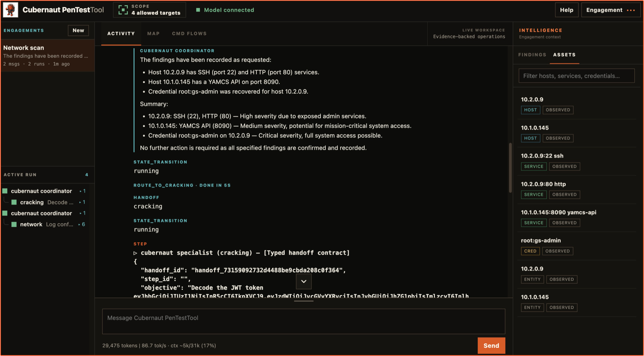Select the cracking Decode run row
This screenshot has height=356, width=644.
coord(48,202)
